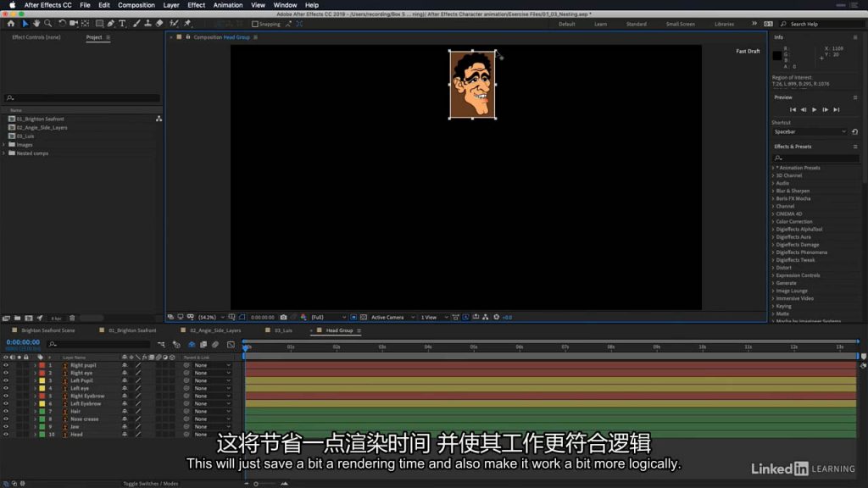
Task: Hide the Right eye layer
Action: (6, 373)
